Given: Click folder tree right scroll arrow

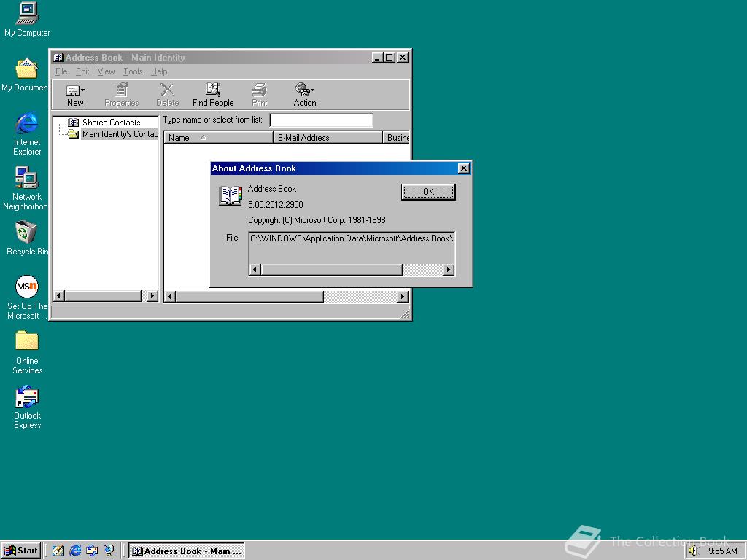Looking at the screenshot, I should 152,296.
